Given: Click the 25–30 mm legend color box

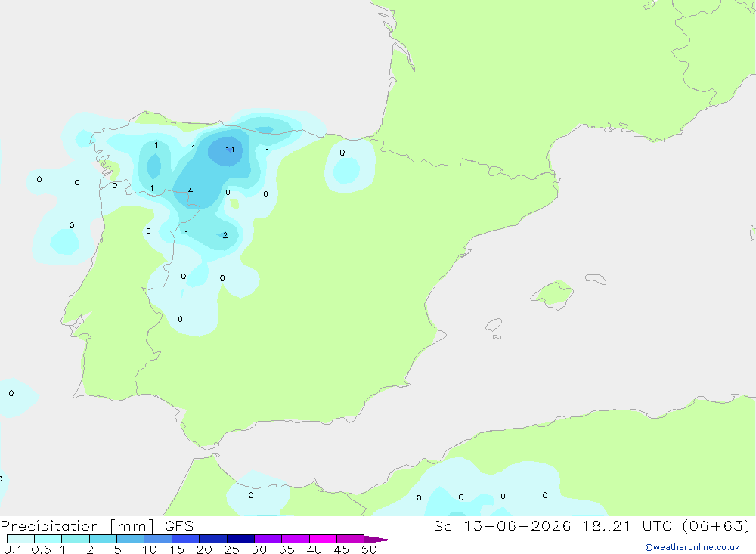Looking at the screenshot, I should (240, 539).
